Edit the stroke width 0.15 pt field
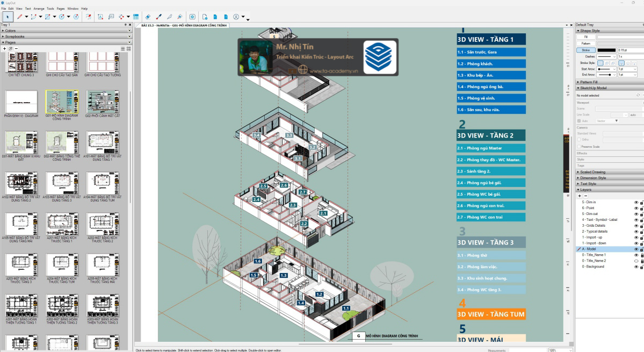The height and width of the screenshot is (352, 644). coord(631,50)
